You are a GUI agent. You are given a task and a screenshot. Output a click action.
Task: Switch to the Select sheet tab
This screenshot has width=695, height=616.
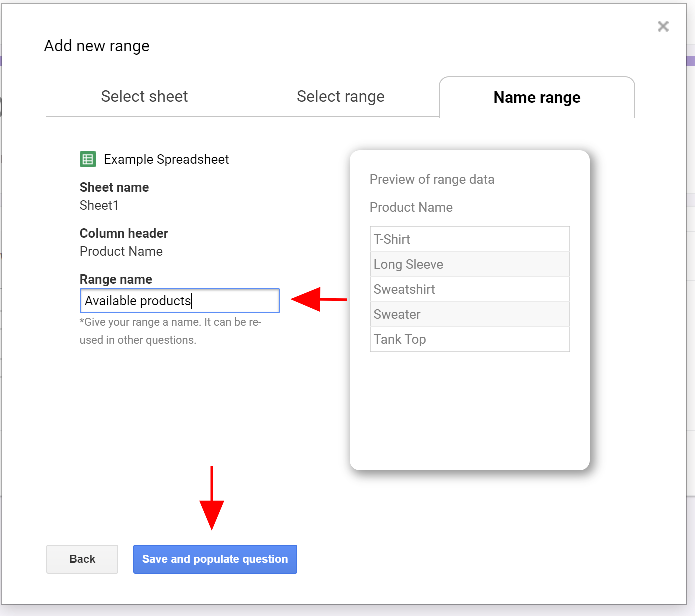click(x=144, y=96)
